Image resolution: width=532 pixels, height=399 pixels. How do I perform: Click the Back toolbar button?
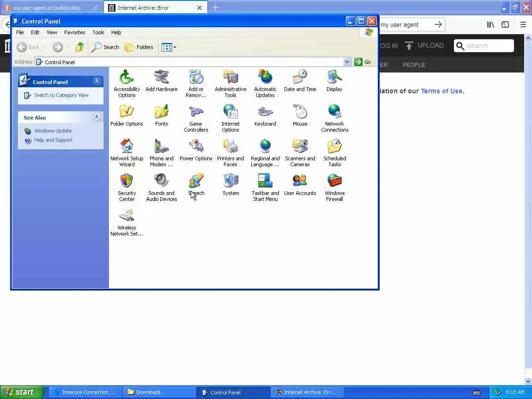click(x=28, y=47)
